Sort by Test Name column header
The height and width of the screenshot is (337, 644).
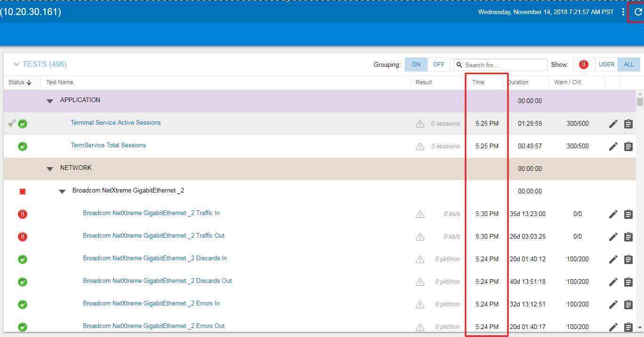pos(60,82)
